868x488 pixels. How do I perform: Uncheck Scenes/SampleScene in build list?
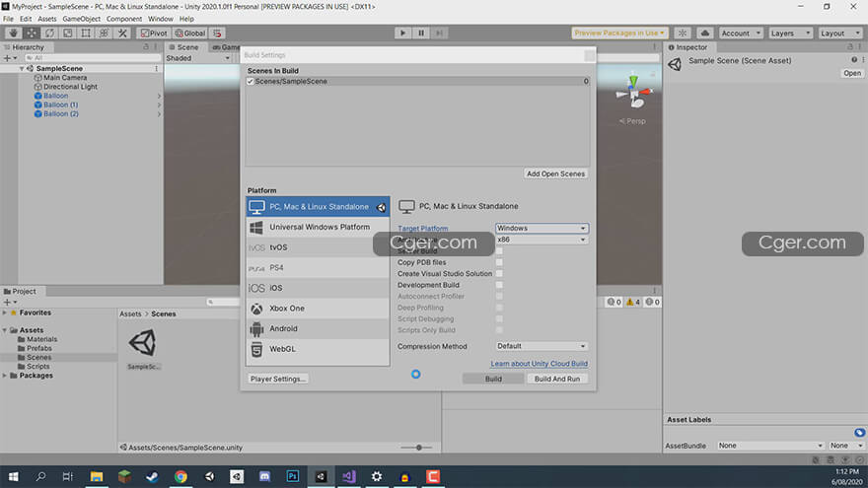251,81
